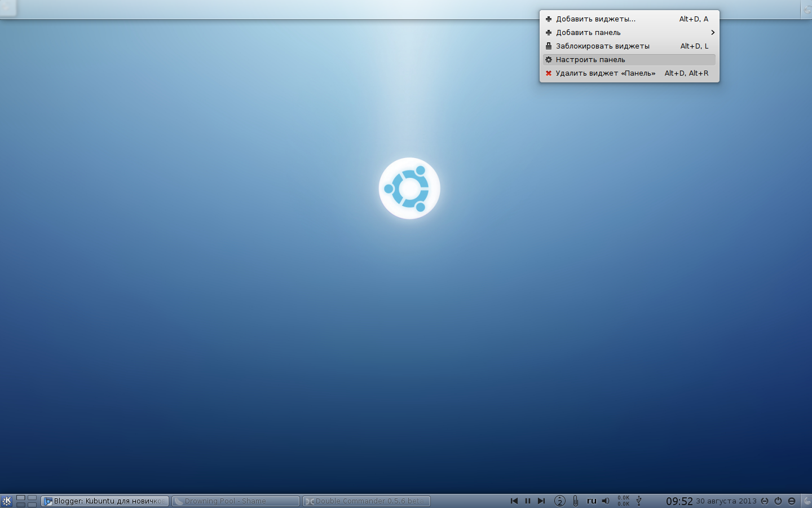Click network monitor showing 0.0K
Viewport: 812px width, 508px height.
(x=623, y=501)
